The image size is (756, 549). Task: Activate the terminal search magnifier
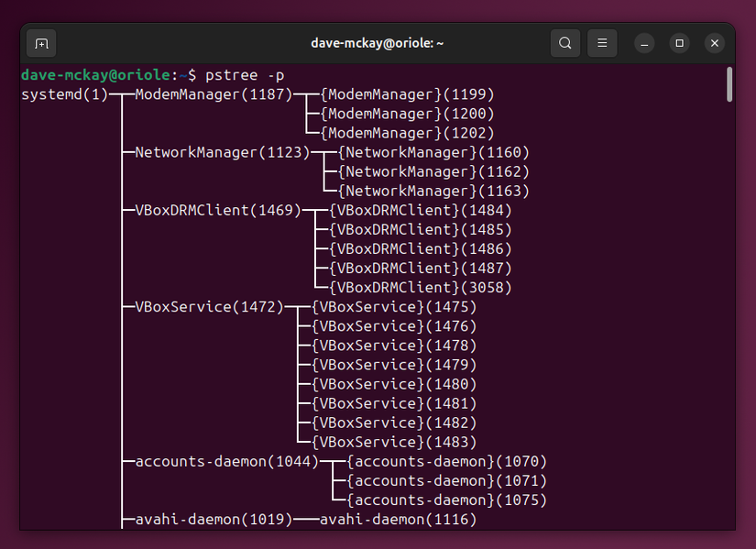[564, 42]
